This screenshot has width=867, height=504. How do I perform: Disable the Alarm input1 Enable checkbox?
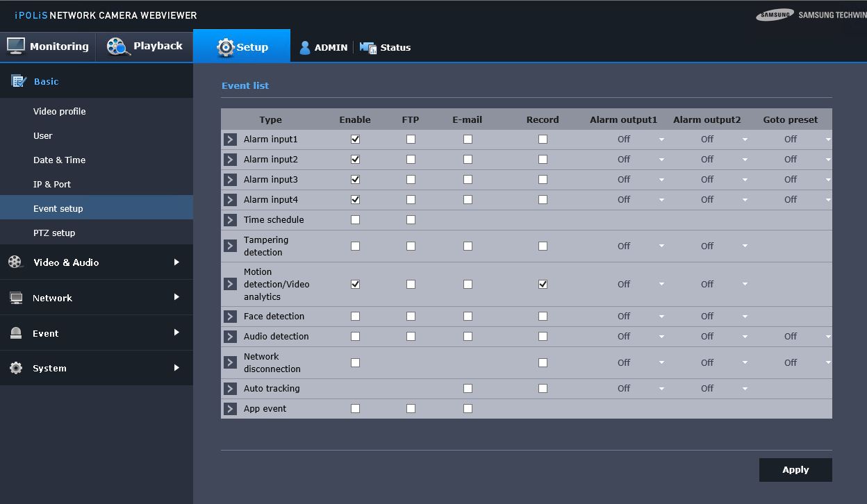(355, 139)
